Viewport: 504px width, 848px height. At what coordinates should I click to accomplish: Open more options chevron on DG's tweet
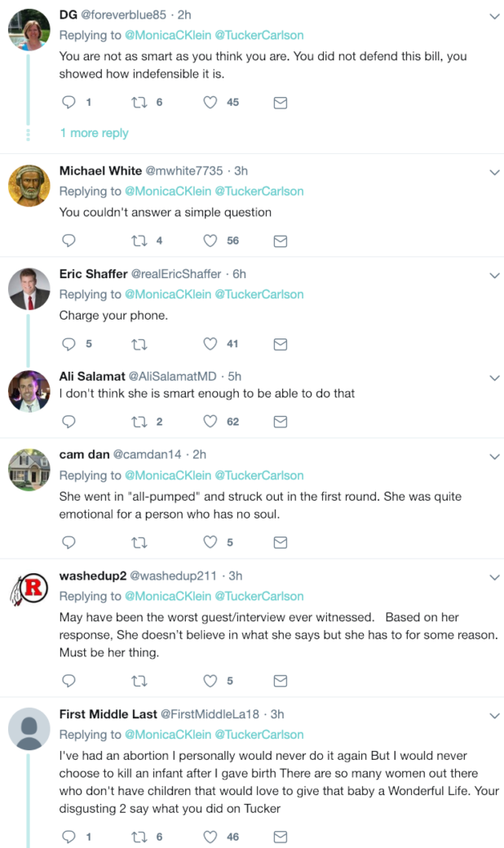point(493,15)
